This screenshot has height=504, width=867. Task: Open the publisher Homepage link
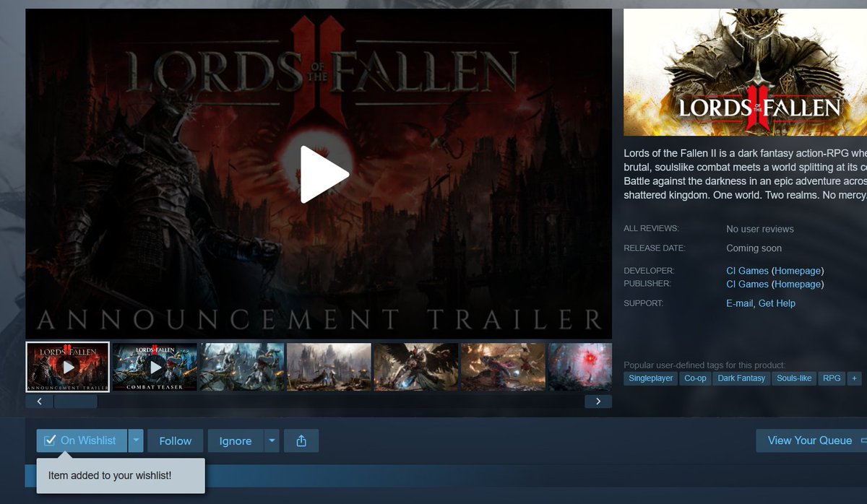798,284
